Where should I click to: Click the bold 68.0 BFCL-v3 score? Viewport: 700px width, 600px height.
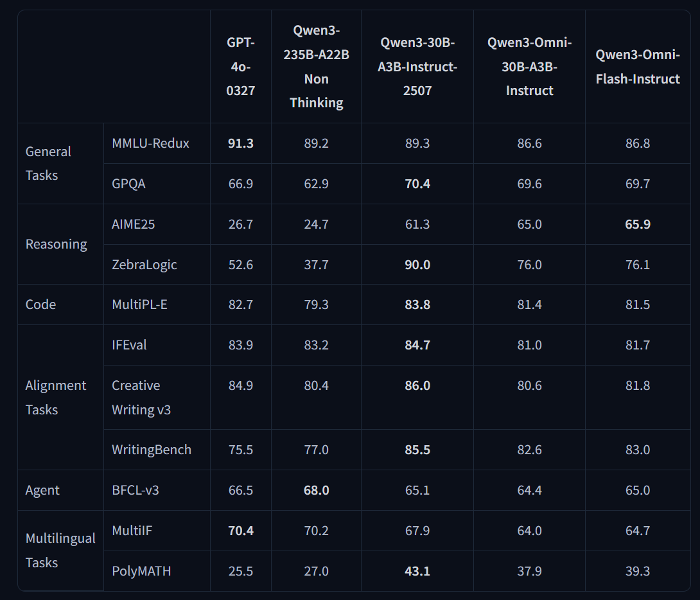coord(316,490)
